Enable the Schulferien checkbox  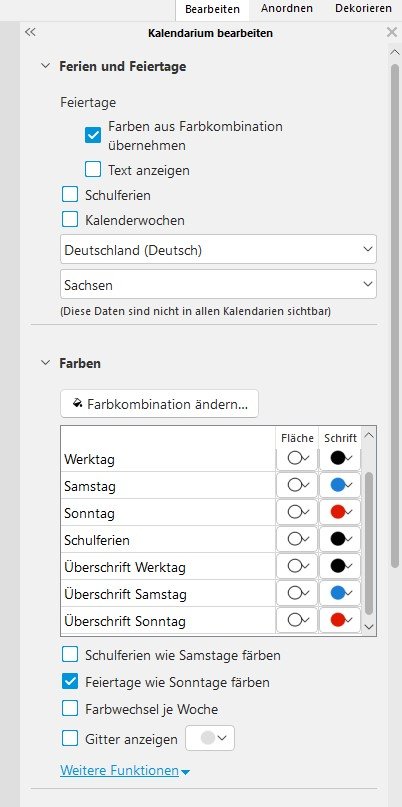pos(69,195)
